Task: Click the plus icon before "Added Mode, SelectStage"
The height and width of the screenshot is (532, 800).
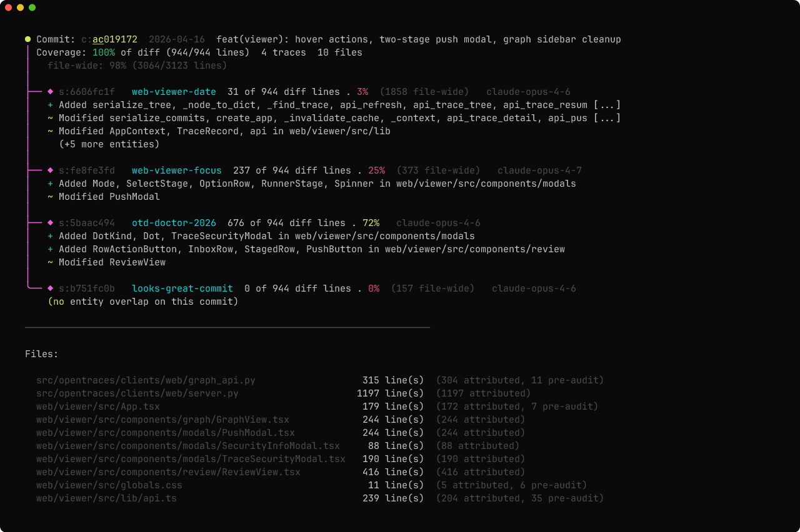Action: pos(49,183)
